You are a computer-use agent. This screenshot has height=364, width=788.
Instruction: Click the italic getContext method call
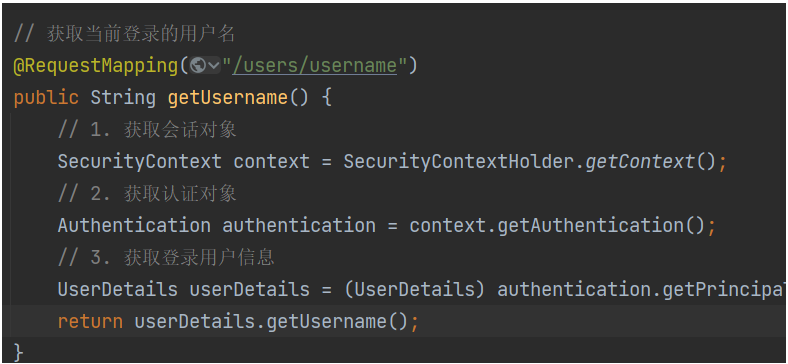click(640, 161)
